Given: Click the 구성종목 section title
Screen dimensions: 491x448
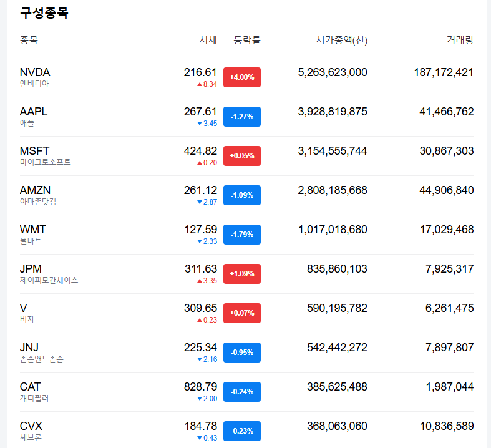Looking at the screenshot, I should click(x=44, y=13).
